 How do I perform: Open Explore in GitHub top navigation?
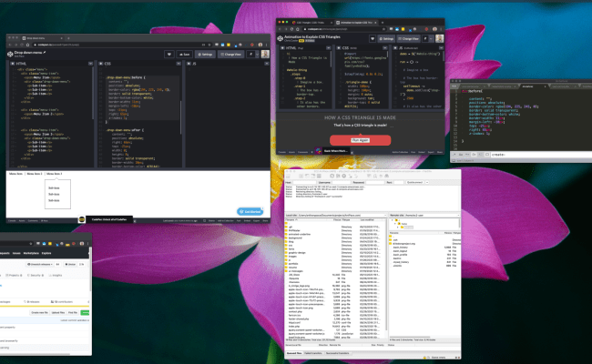[x=46, y=253]
